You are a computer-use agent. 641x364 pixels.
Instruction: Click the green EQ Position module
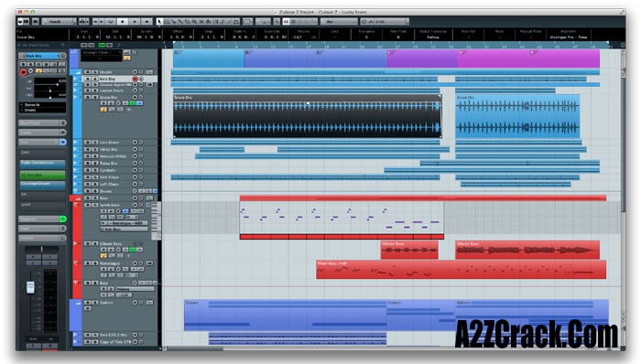[42, 175]
